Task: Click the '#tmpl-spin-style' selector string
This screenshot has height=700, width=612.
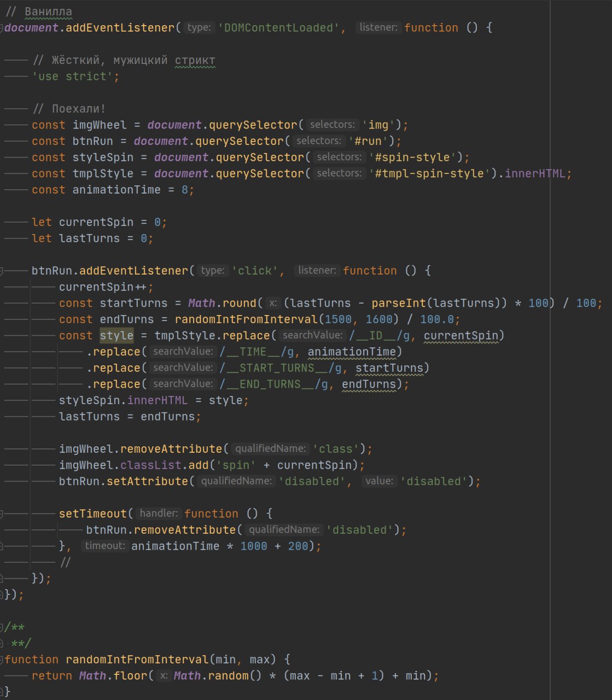Action: tap(429, 173)
